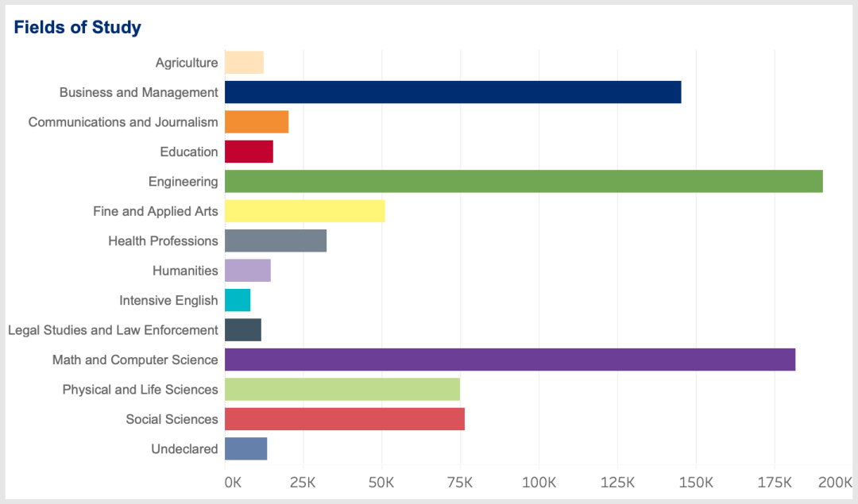Viewport: 858px width, 504px height.
Task: Select the Social Sciences red bar
Action: pos(345,419)
